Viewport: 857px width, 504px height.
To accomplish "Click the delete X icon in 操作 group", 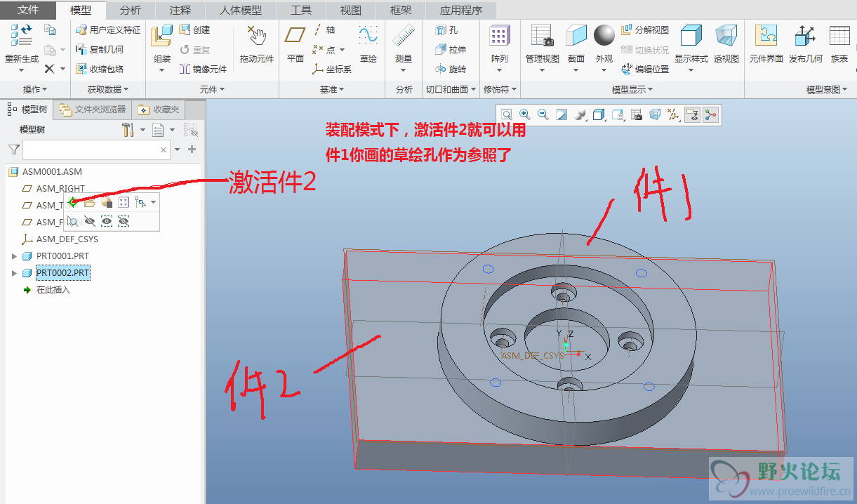I will 49,69.
